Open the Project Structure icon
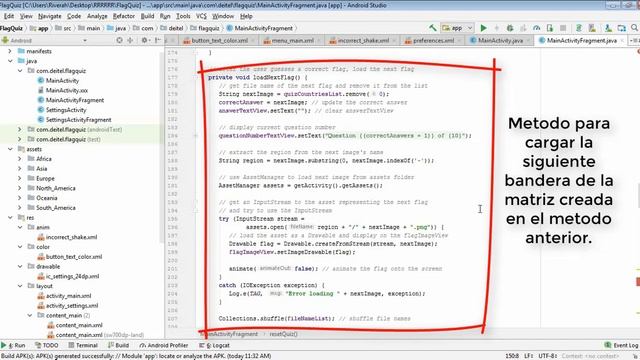This screenshot has height=360, width=640. (622, 28)
